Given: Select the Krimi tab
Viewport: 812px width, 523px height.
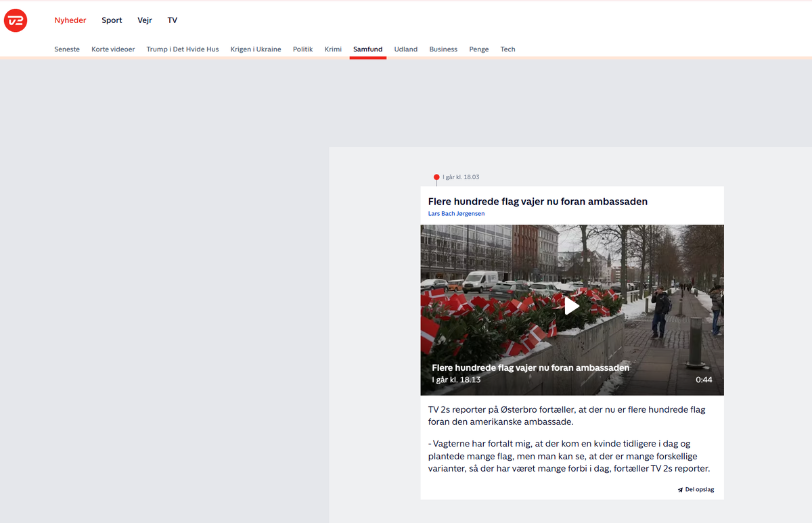Looking at the screenshot, I should click(x=333, y=49).
